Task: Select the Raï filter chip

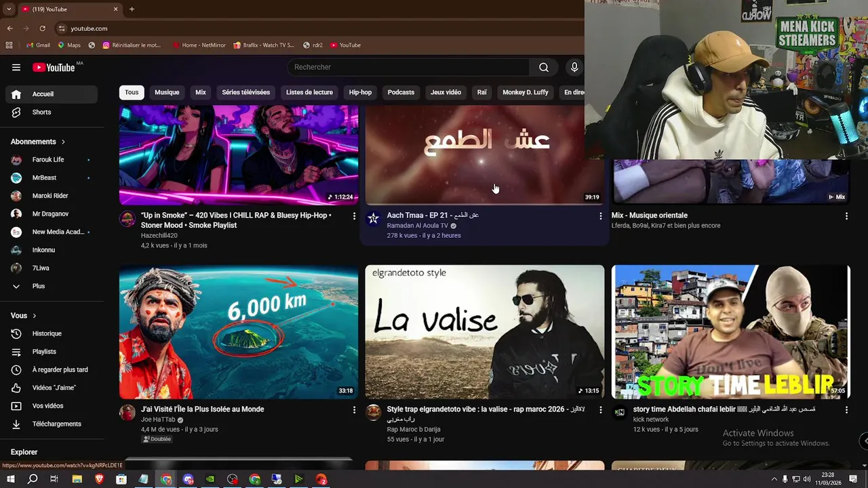Action: tap(481, 92)
